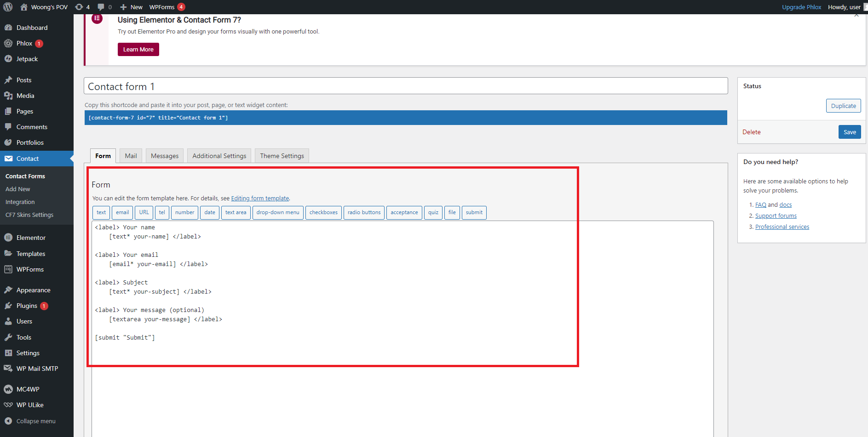Open the Additional Settings tab

[x=219, y=156]
